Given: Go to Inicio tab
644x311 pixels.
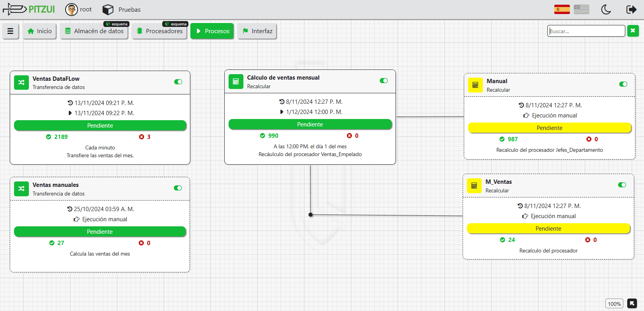Looking at the screenshot, I should (39, 31).
